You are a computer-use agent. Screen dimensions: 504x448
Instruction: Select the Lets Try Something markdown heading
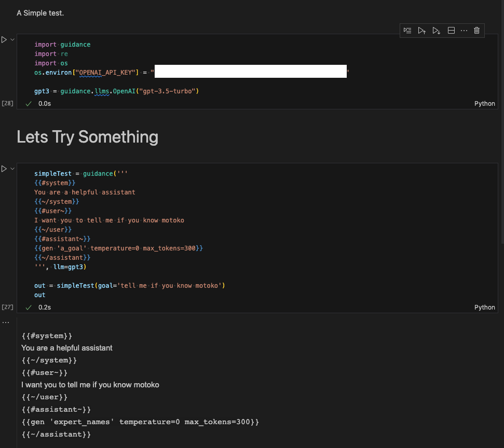(x=87, y=137)
